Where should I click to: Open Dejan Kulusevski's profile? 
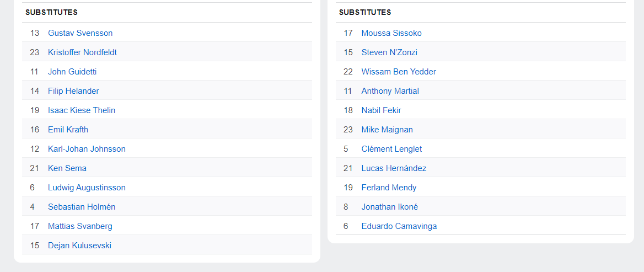(80, 246)
